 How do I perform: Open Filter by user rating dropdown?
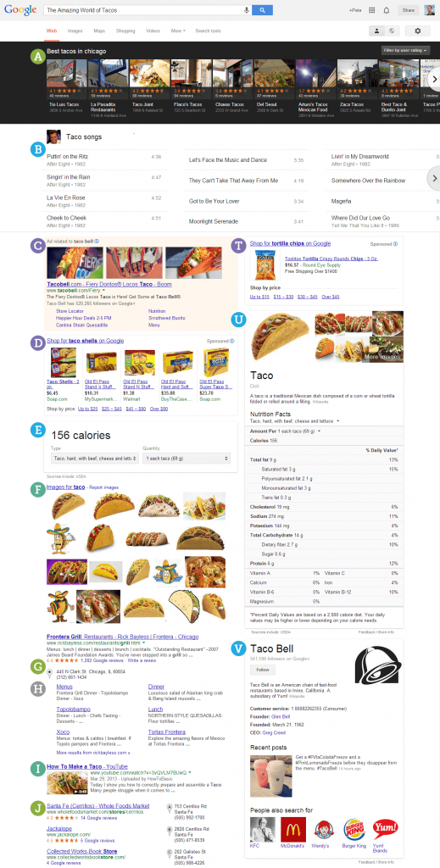point(406,50)
